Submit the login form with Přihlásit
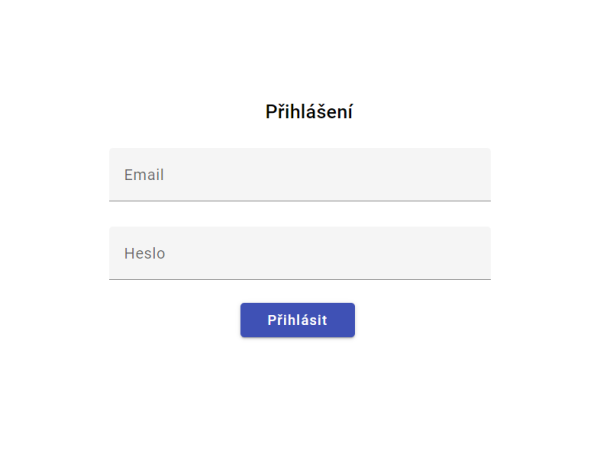 [297, 320]
